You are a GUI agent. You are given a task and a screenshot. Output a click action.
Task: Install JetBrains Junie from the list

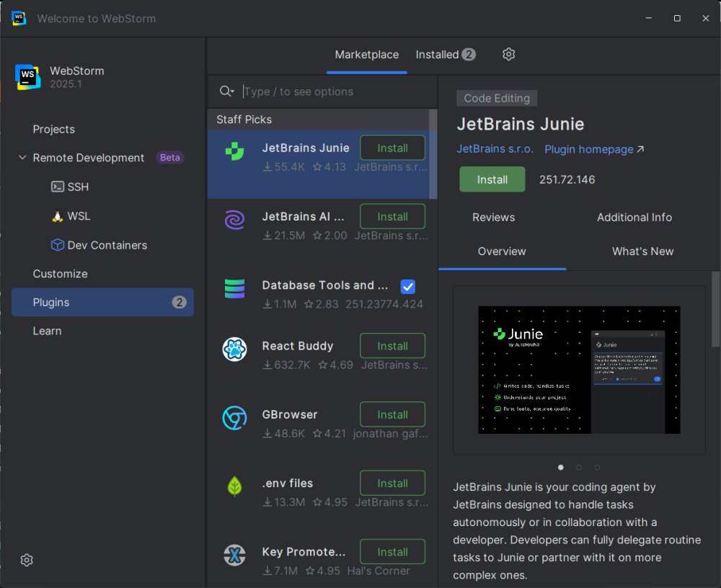click(392, 148)
